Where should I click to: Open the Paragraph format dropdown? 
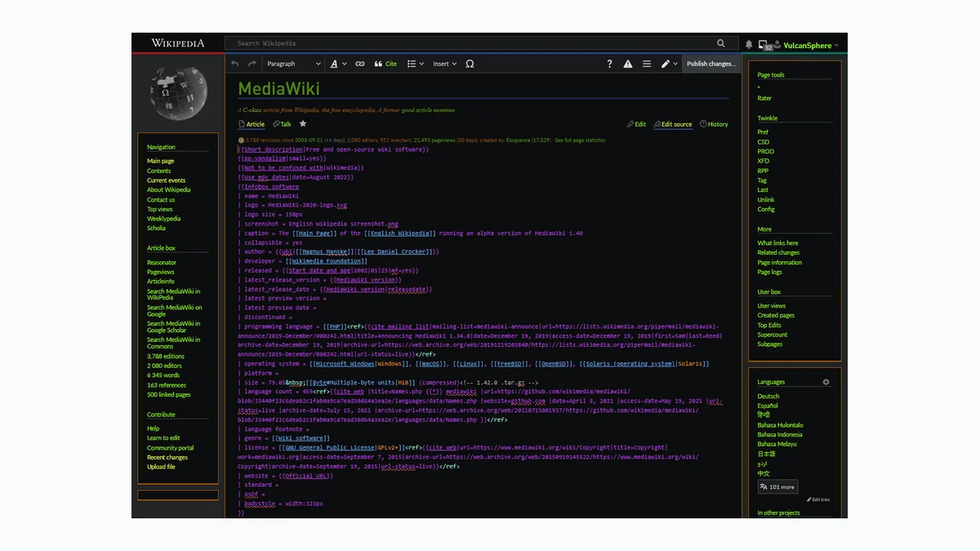coord(293,64)
